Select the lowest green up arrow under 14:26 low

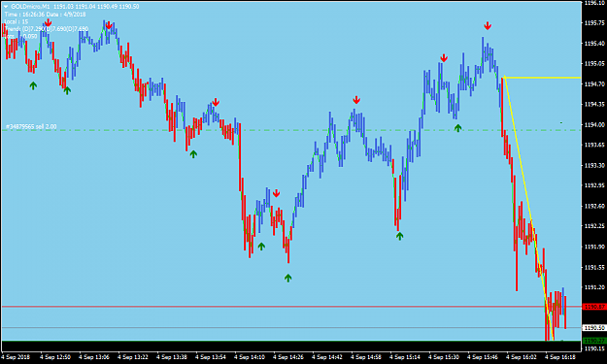[288, 278]
